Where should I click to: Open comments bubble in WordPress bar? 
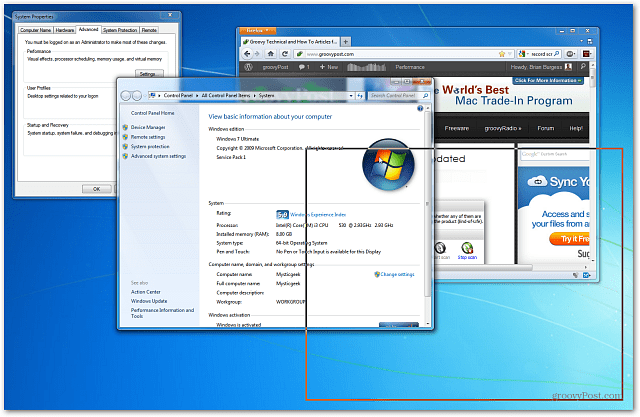coord(304,67)
